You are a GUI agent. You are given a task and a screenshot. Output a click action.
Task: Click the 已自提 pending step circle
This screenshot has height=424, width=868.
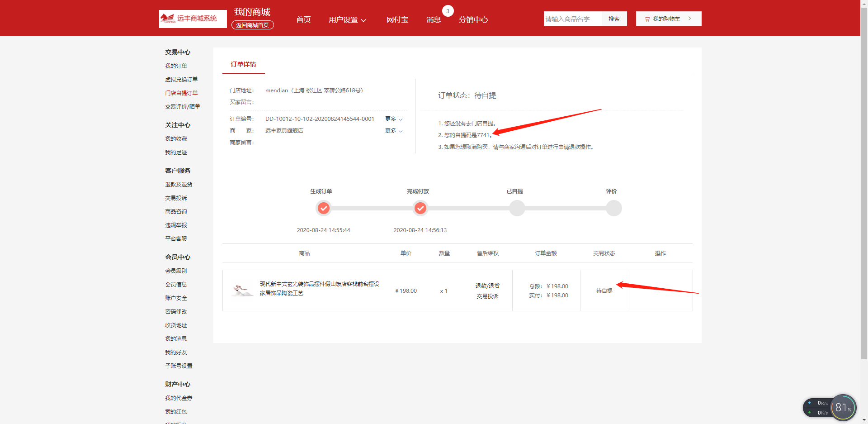coord(517,208)
